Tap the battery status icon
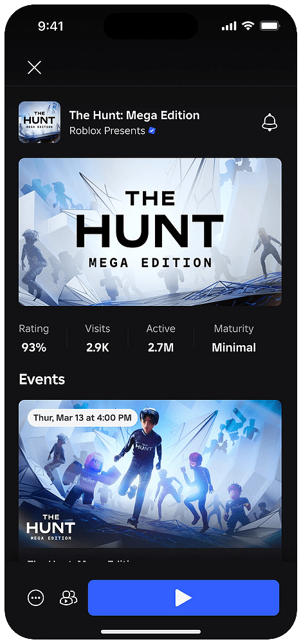Image resolution: width=301 pixels, height=644 pixels. tap(269, 26)
